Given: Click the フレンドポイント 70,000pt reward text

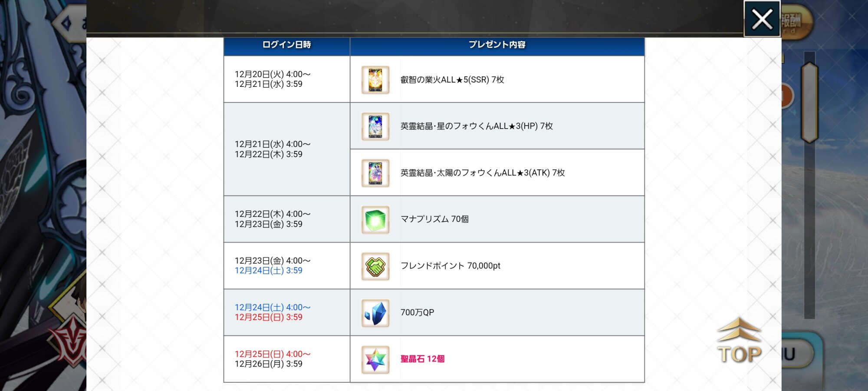Looking at the screenshot, I should (x=450, y=265).
